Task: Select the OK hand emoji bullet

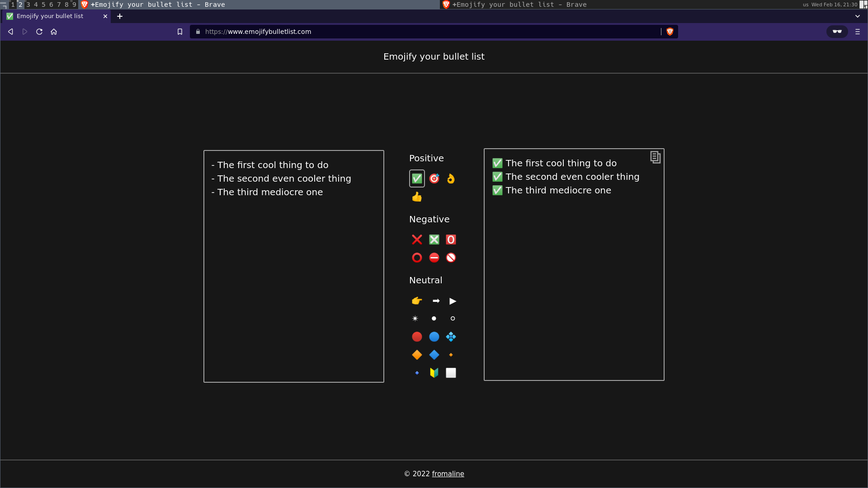Action: click(451, 178)
